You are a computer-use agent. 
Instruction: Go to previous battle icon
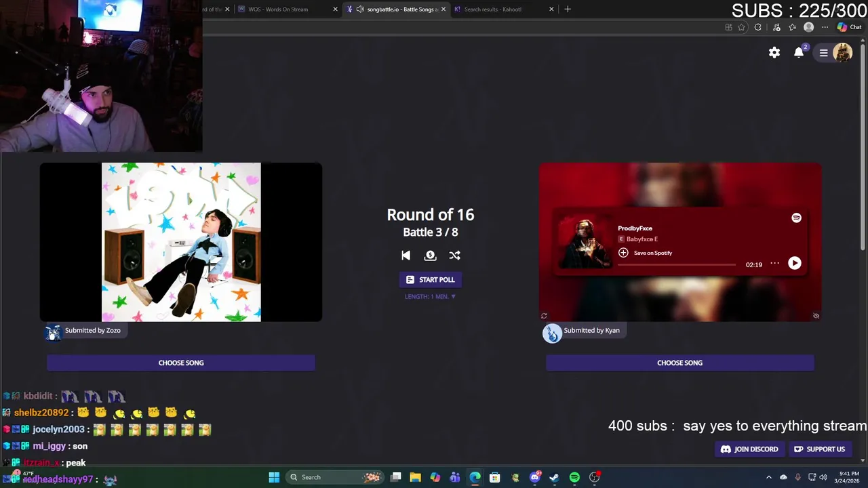point(406,256)
